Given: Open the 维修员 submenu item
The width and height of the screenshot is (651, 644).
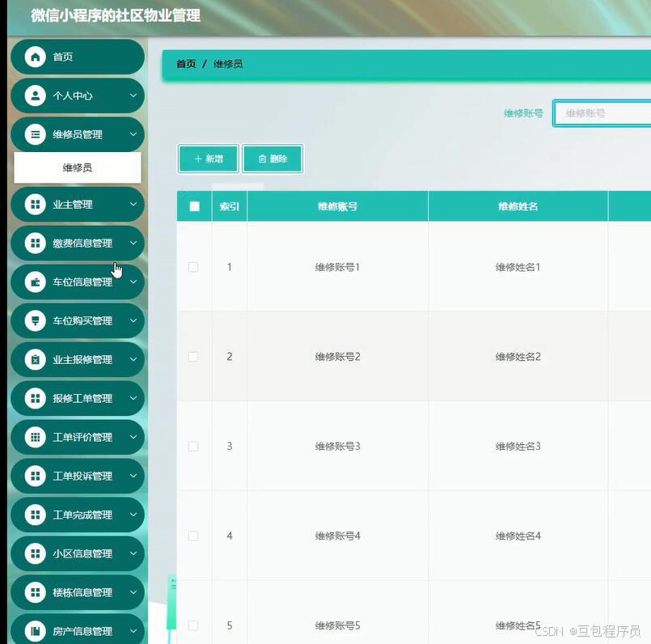Looking at the screenshot, I should (78, 167).
